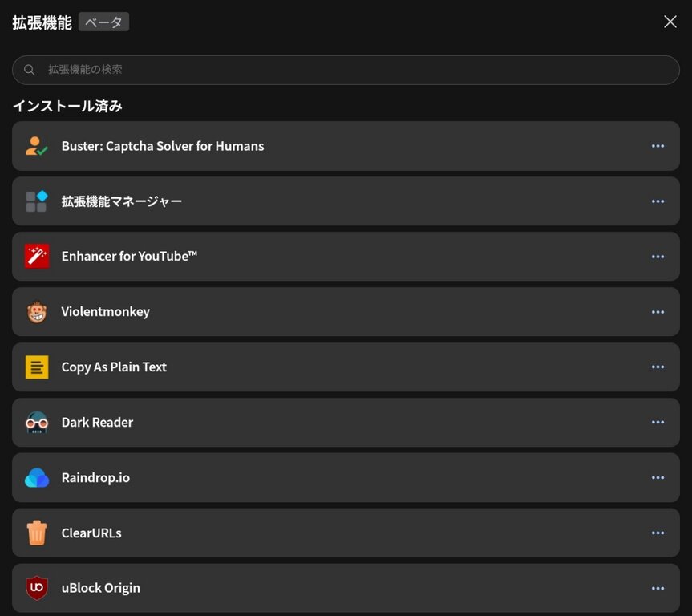Open the three-dot menu for Dark Reader
Image resolution: width=692 pixels, height=616 pixels.
coord(658,423)
